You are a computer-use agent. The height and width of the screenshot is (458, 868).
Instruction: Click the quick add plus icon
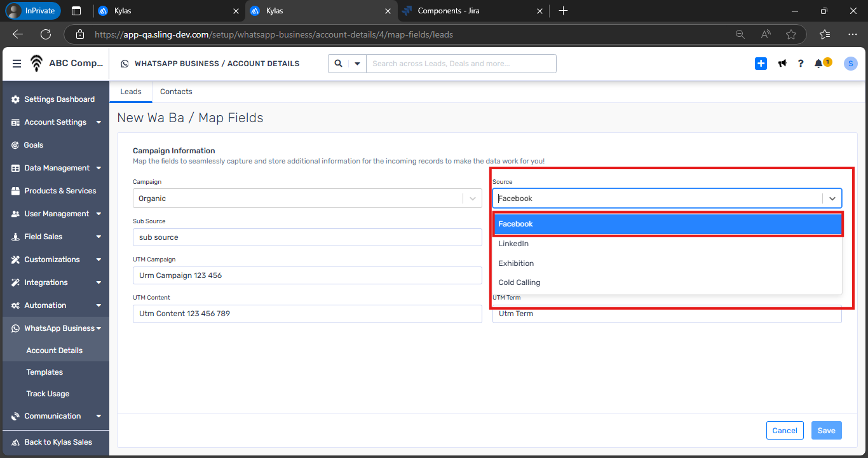[761, 64]
